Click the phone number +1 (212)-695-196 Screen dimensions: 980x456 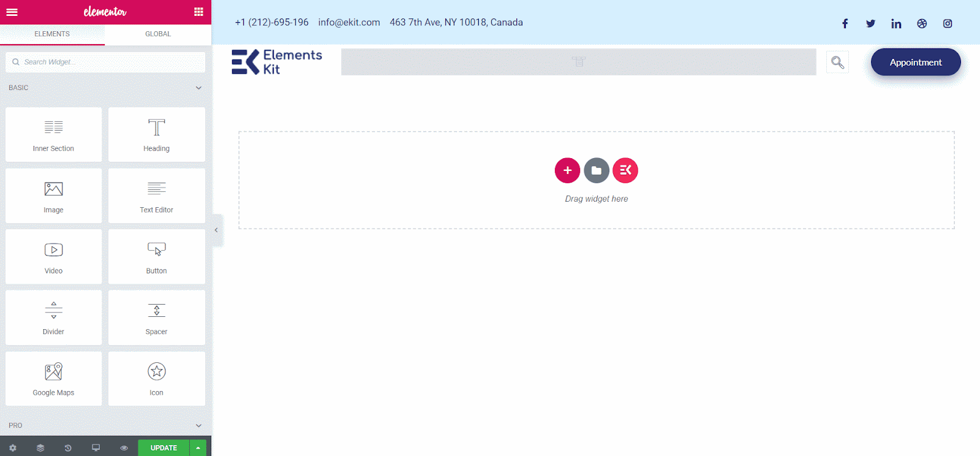272,22
